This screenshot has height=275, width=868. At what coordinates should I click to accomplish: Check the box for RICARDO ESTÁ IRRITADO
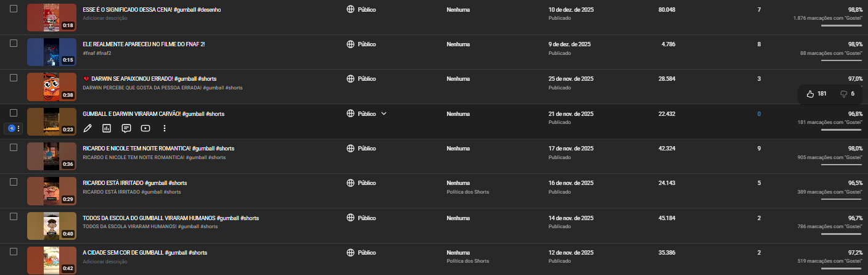[x=14, y=183]
